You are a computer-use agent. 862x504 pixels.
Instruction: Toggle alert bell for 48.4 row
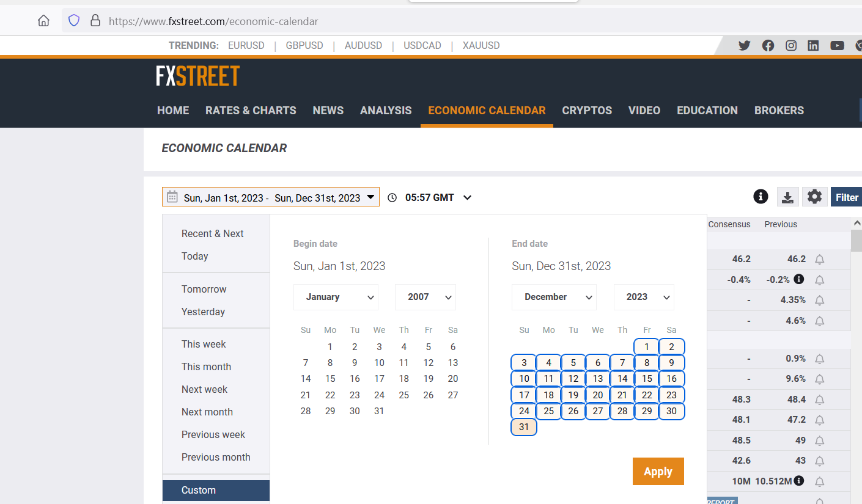pyautogui.click(x=820, y=400)
